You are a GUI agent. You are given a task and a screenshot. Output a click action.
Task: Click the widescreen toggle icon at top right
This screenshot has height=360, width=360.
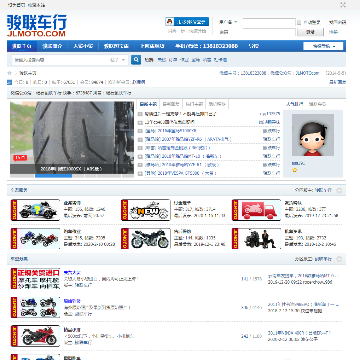(x=343, y=5)
